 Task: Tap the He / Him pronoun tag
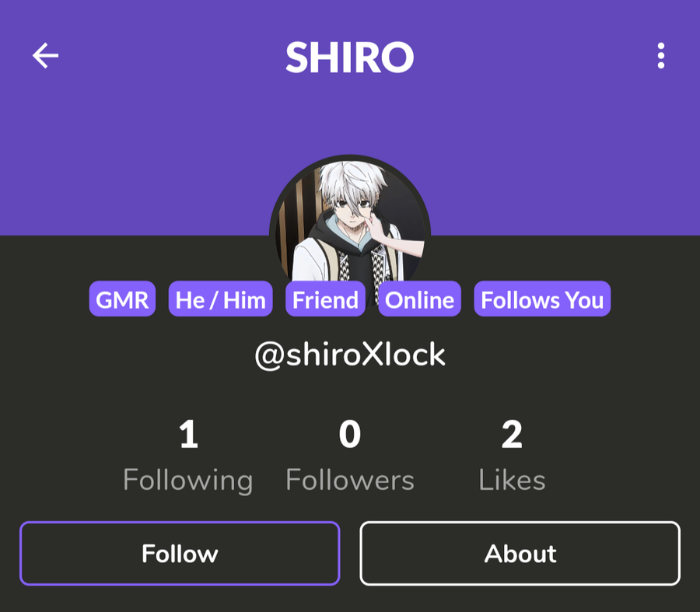(x=221, y=299)
